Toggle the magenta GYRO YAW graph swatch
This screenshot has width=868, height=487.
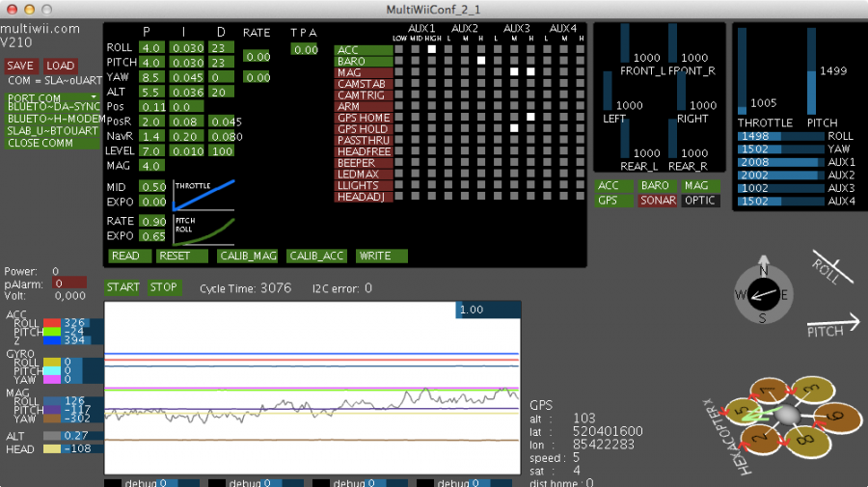click(x=52, y=380)
